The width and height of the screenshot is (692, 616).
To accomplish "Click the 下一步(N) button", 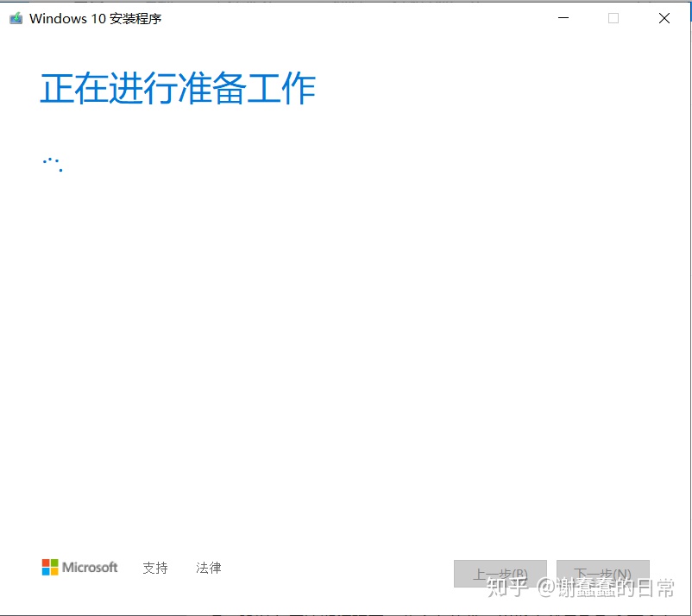I will pos(603,574).
